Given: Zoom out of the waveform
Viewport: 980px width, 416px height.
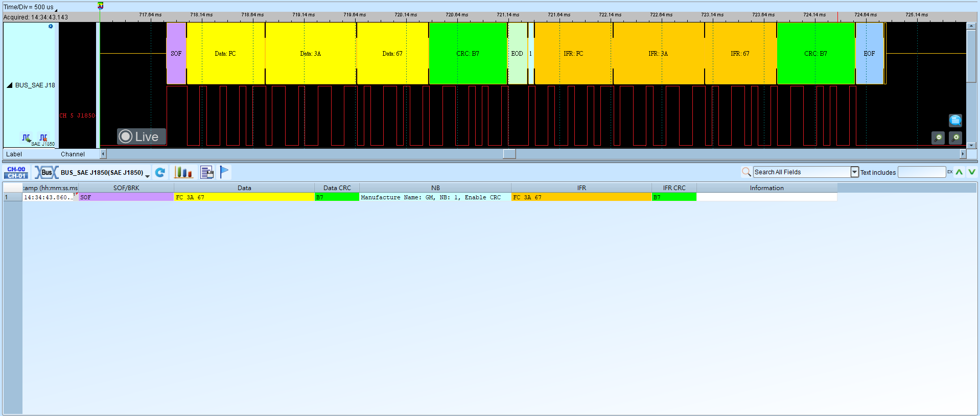Looking at the screenshot, I should (938, 138).
